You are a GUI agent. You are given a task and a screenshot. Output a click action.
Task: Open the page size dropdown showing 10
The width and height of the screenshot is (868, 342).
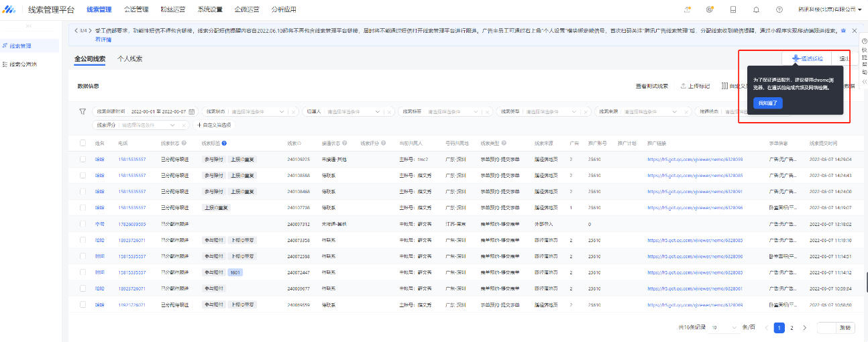pyautogui.click(x=723, y=328)
